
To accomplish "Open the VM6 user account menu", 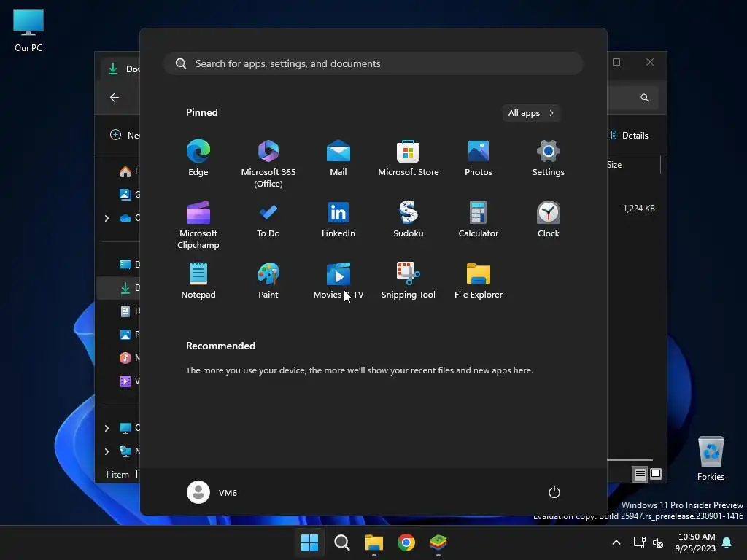I will (x=212, y=492).
